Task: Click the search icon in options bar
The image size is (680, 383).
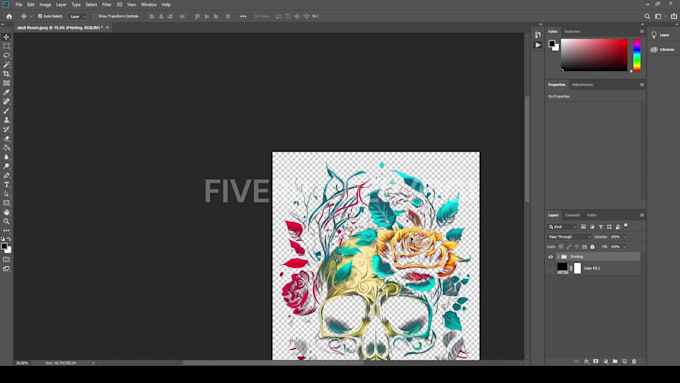Action: point(647,16)
